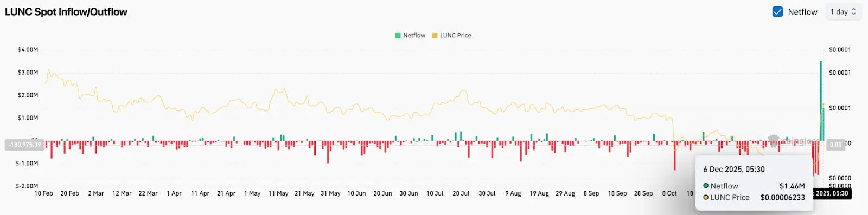The width and height of the screenshot is (868, 215).
Task: Click the $3.00M left axis label
Action: [x=28, y=73]
